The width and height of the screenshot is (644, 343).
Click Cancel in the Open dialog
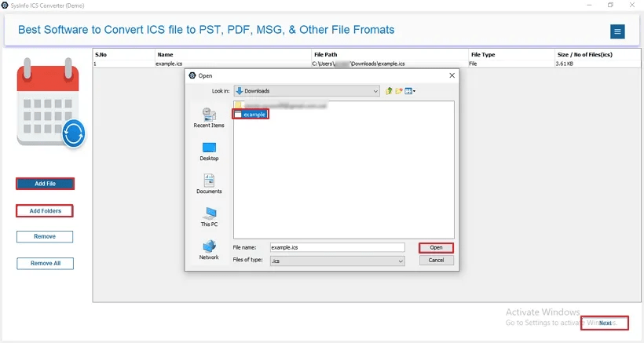tap(436, 260)
